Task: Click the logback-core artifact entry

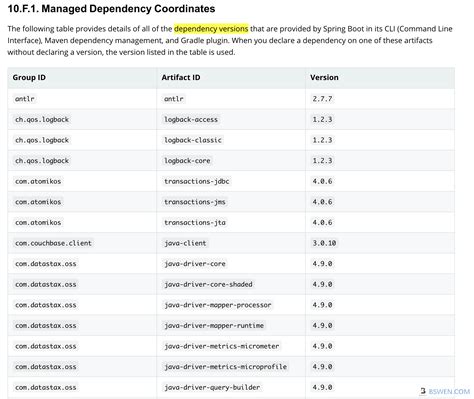Action: coord(187,161)
